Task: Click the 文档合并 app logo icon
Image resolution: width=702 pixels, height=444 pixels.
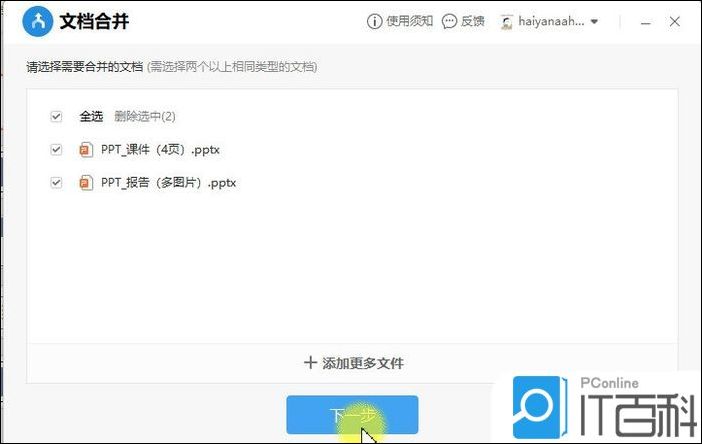Action: 38,21
